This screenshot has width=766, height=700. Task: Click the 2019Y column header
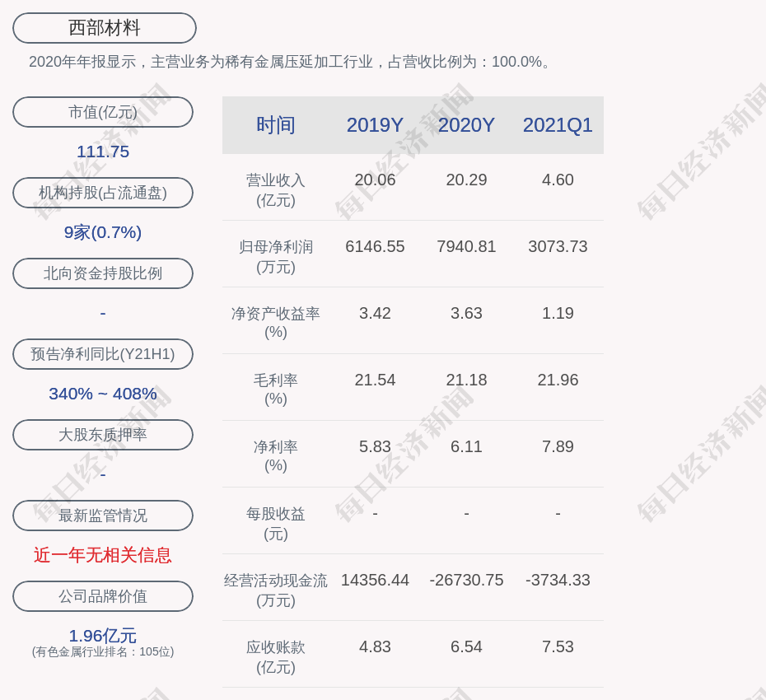[375, 125]
